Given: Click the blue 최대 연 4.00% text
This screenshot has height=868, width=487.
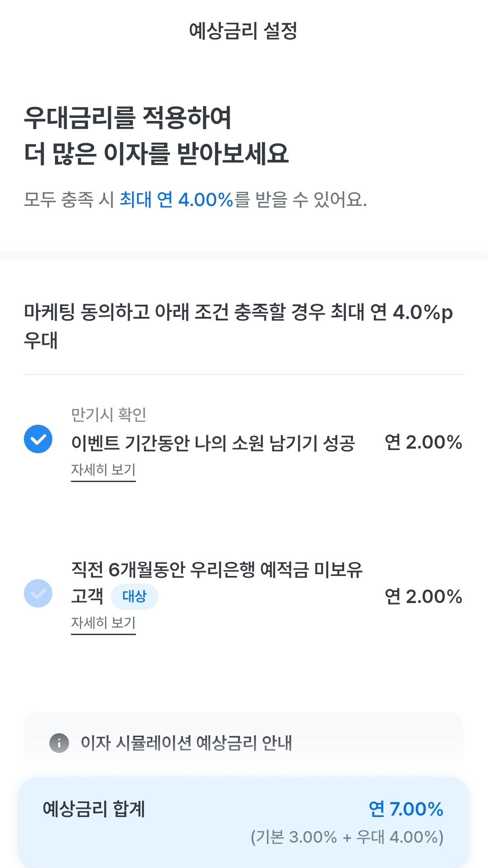Looking at the screenshot, I should [176, 200].
